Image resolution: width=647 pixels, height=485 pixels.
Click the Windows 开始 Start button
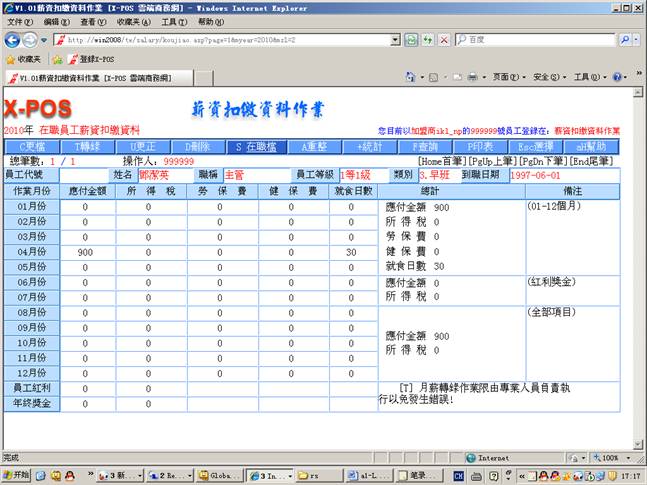tap(17, 476)
